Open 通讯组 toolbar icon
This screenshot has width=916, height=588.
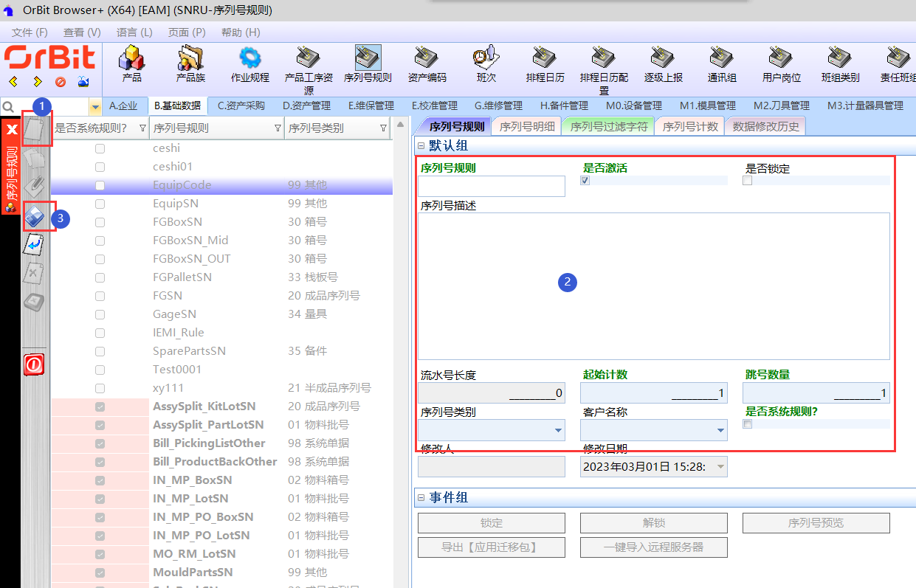(722, 64)
